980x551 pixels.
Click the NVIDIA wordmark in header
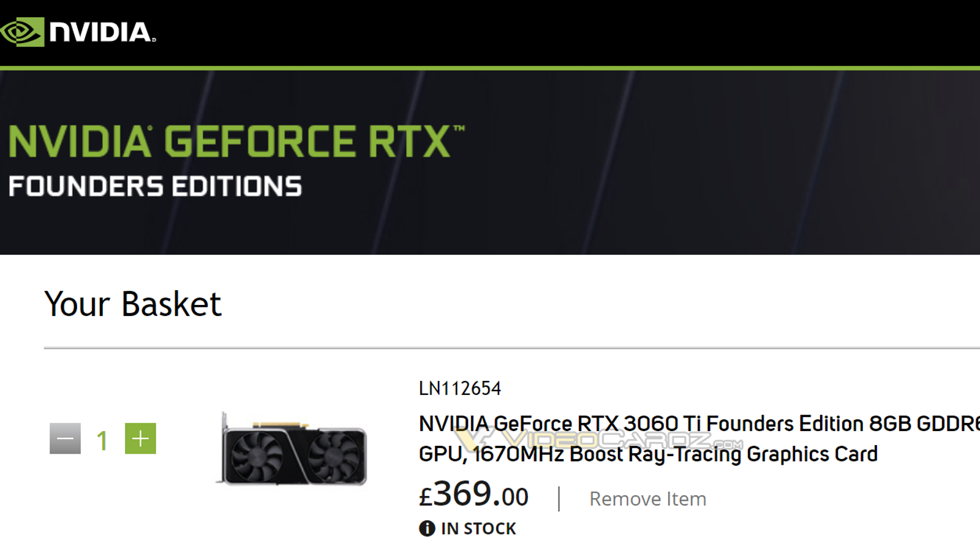[102, 32]
